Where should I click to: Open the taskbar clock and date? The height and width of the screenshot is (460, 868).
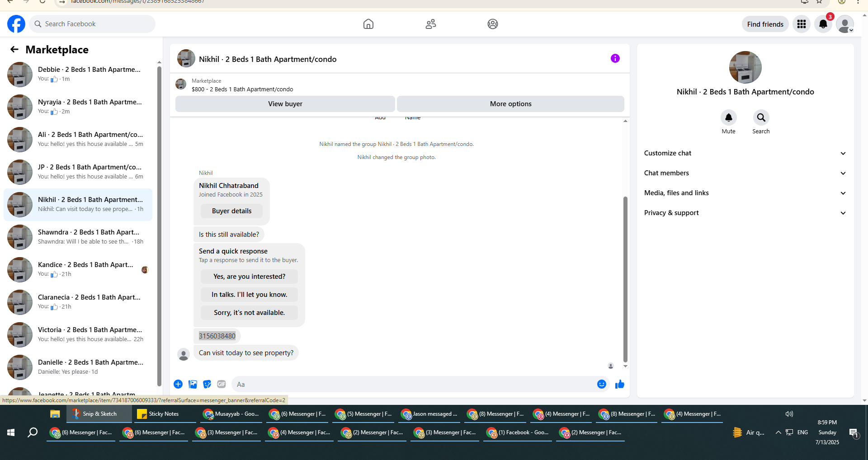pyautogui.click(x=827, y=432)
